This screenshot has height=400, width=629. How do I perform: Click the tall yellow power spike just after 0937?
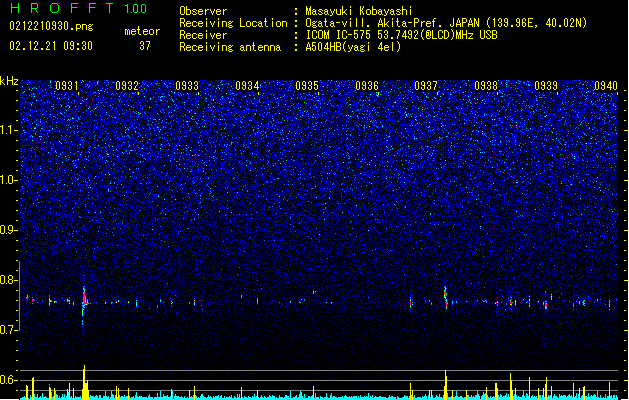click(x=446, y=384)
